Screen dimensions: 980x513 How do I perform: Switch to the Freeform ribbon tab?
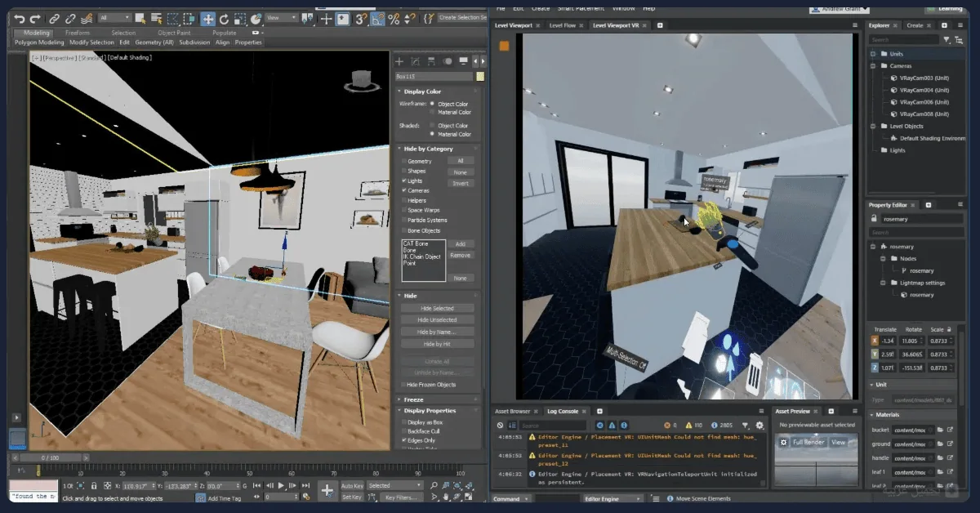click(78, 33)
